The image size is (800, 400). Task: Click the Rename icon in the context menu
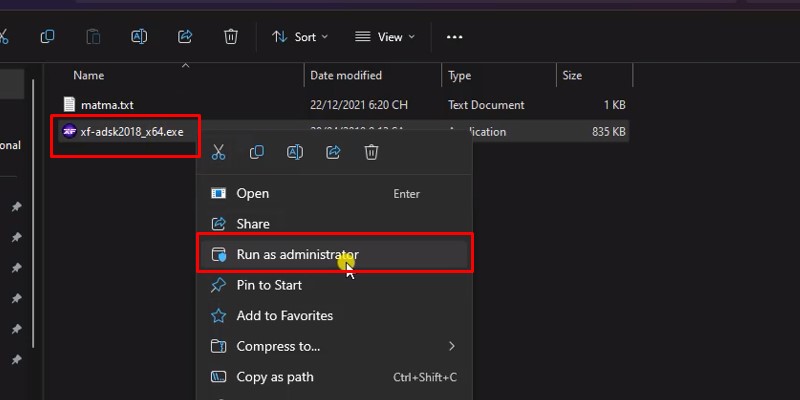295,152
